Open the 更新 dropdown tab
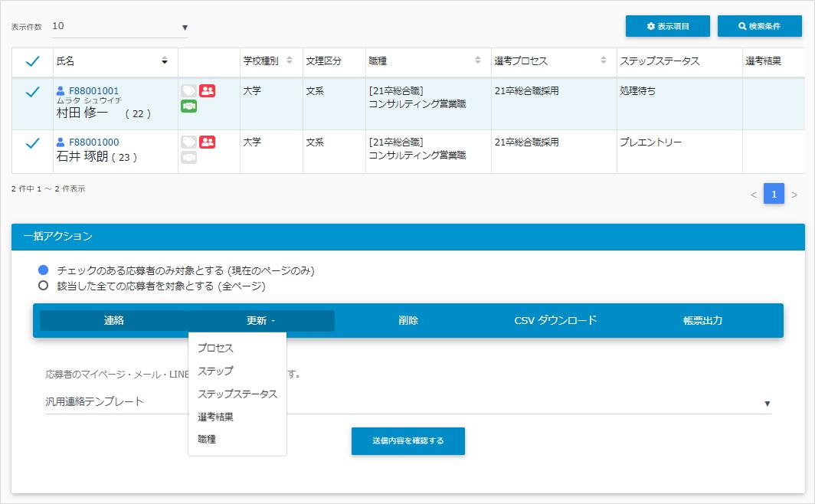Screen dimensions: 815x504 point(260,321)
